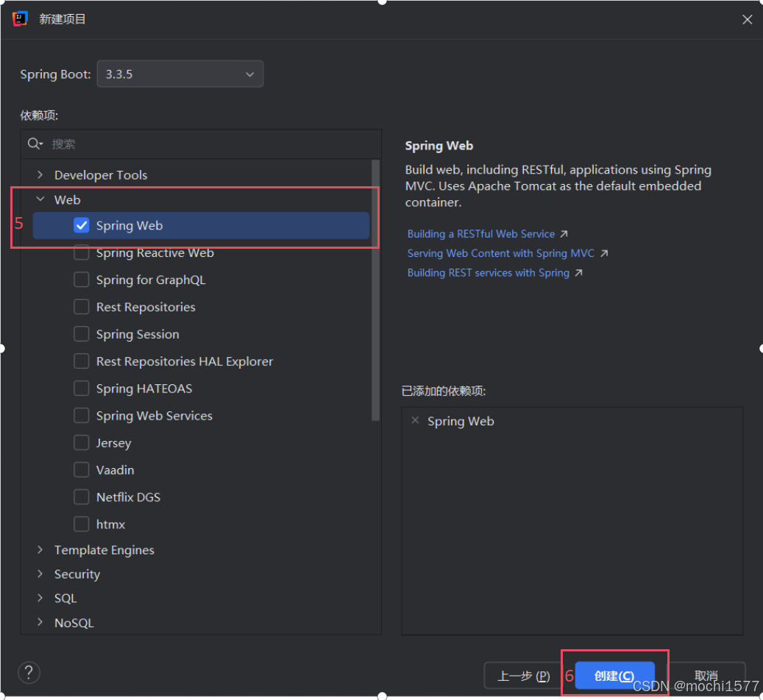
Task: Open the Spring Boot version dropdown
Action: [180, 74]
